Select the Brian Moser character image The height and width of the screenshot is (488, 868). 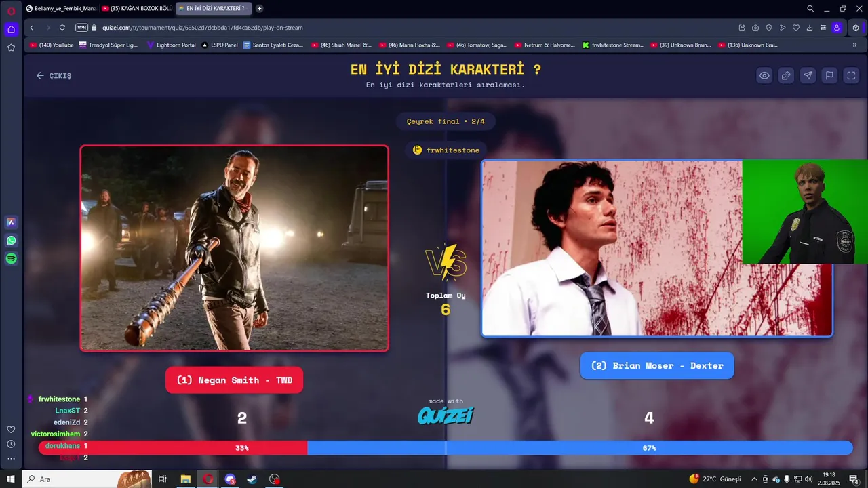coord(656,248)
